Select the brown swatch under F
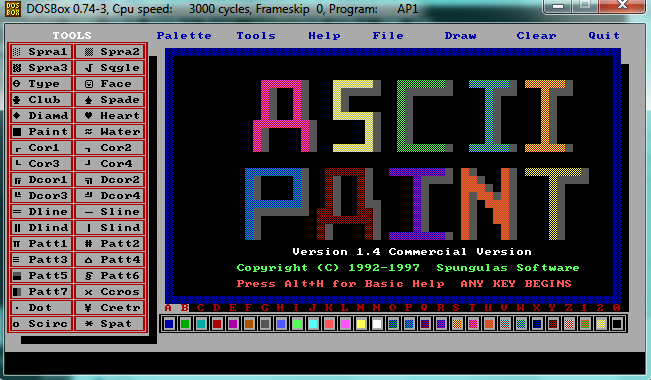651x380 pixels. click(x=249, y=324)
